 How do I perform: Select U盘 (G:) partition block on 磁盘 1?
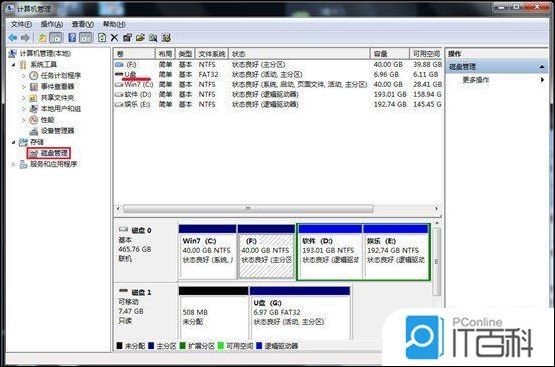(300, 314)
